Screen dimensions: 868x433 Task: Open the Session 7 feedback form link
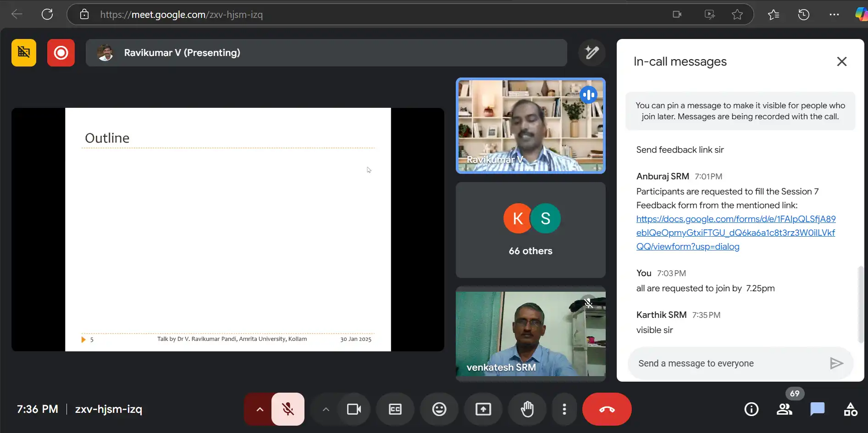735,233
